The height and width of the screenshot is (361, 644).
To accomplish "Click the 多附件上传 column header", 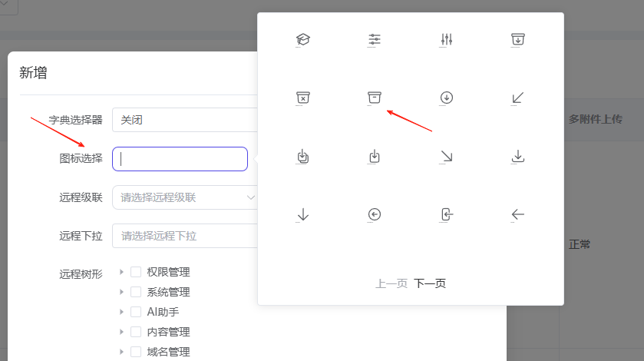I will click(596, 119).
